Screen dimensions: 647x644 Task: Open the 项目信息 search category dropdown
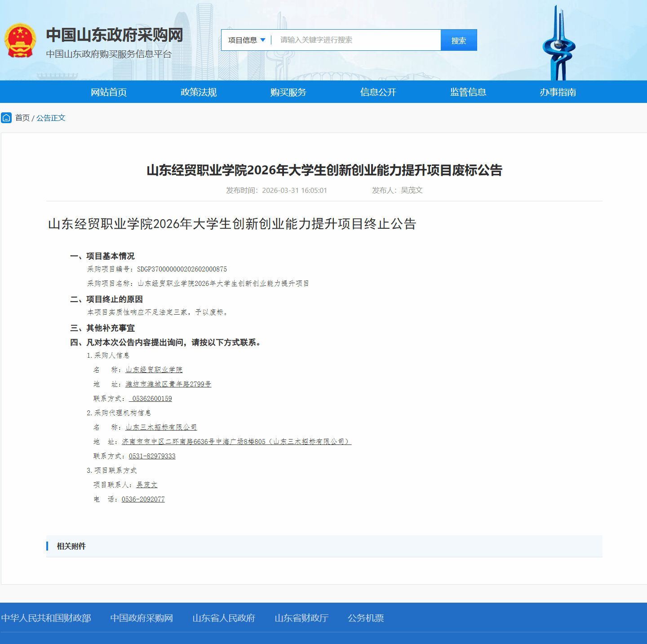247,40
